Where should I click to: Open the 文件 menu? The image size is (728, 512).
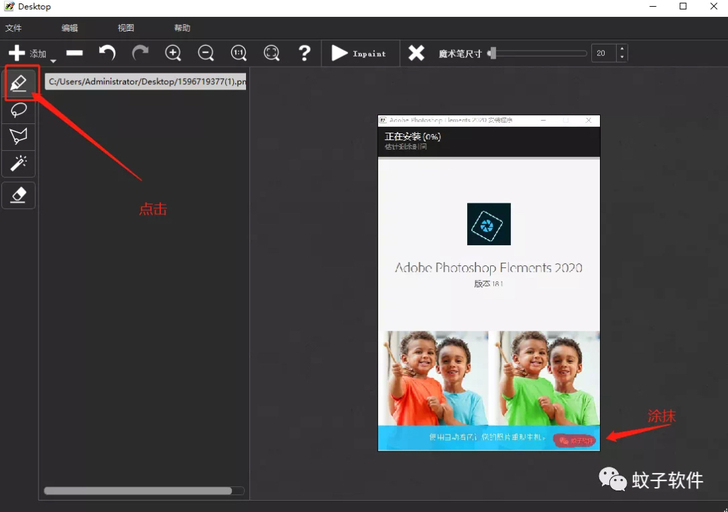(13, 28)
